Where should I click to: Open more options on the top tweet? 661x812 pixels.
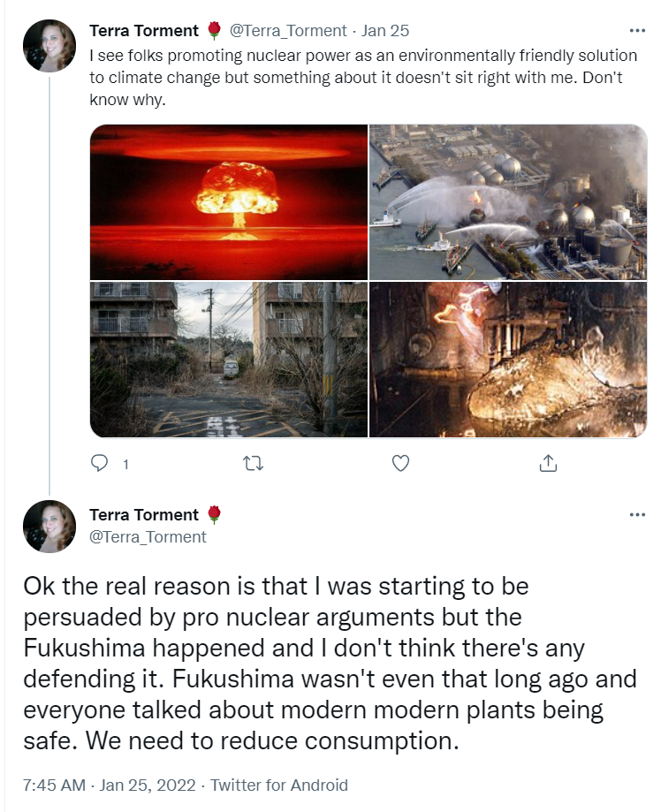[636, 31]
